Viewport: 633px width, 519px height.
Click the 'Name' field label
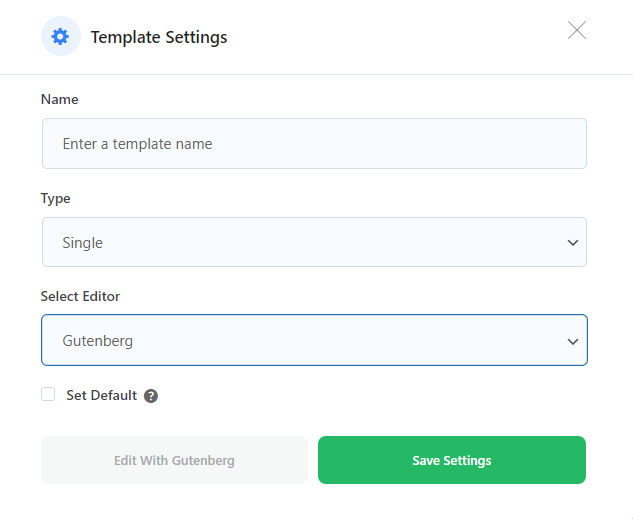coord(59,99)
